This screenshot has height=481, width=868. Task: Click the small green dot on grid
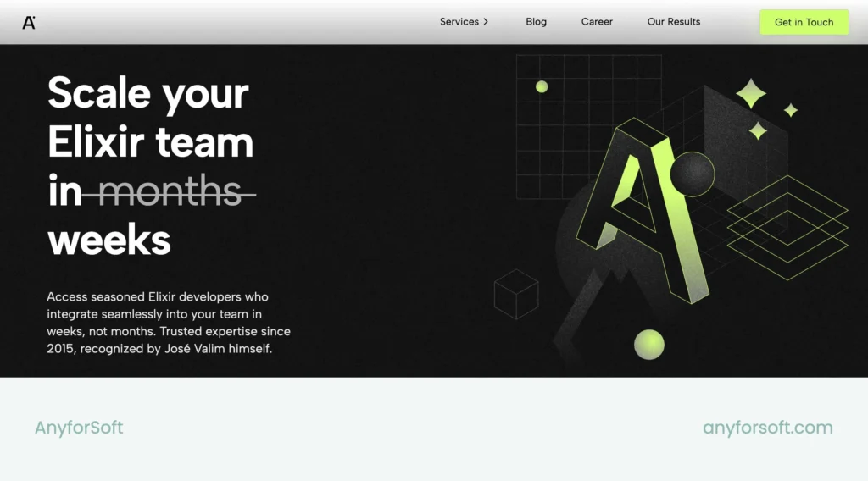[542, 87]
